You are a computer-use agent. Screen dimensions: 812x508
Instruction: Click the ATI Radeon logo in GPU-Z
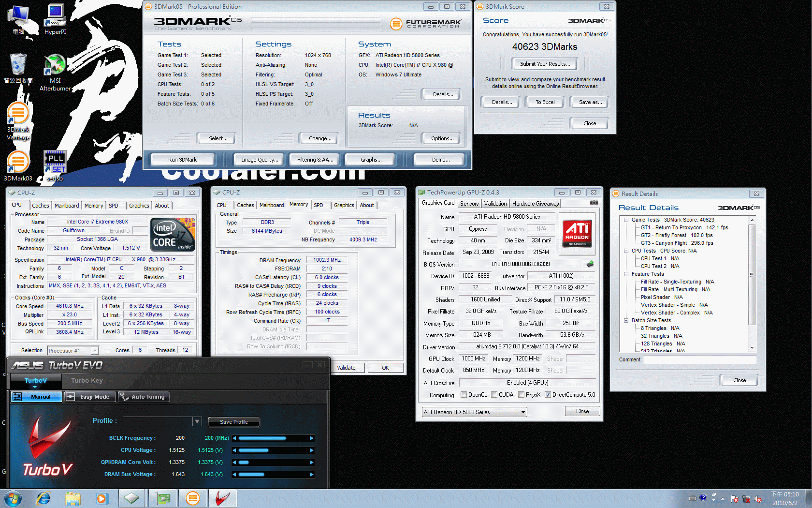pyautogui.click(x=577, y=233)
